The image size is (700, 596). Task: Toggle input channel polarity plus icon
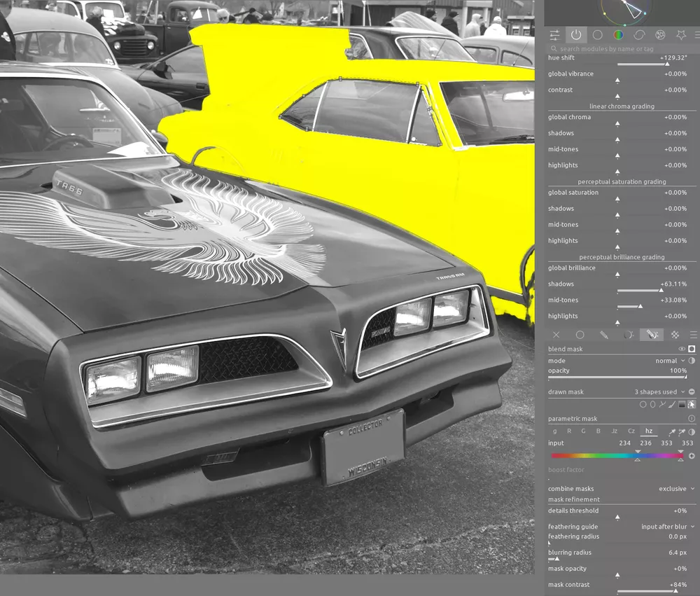[x=692, y=456]
